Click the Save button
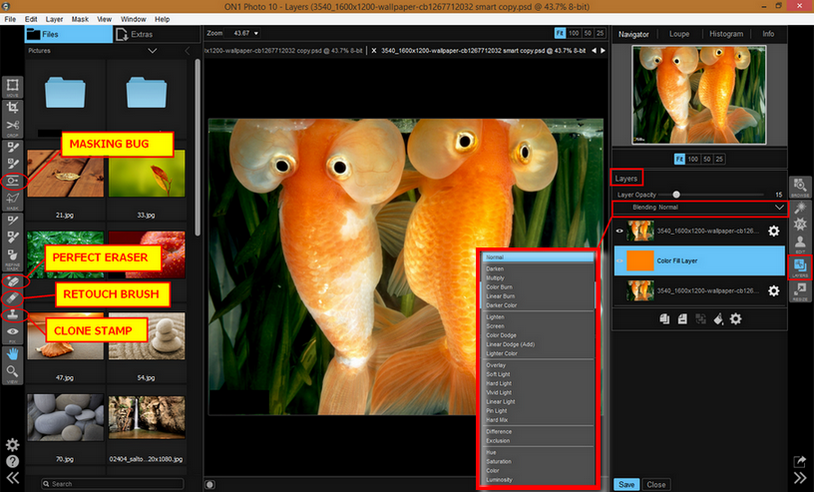The height and width of the screenshot is (492, 814). [x=627, y=485]
